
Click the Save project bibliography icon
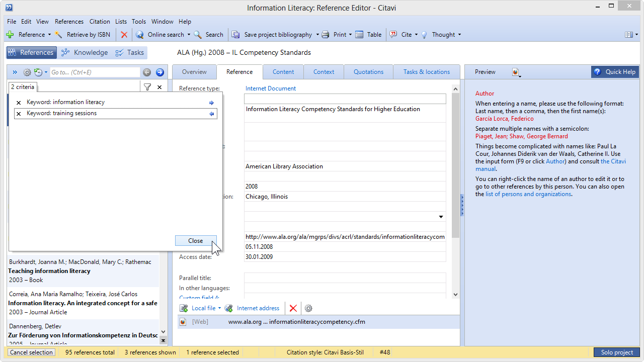[x=235, y=35]
